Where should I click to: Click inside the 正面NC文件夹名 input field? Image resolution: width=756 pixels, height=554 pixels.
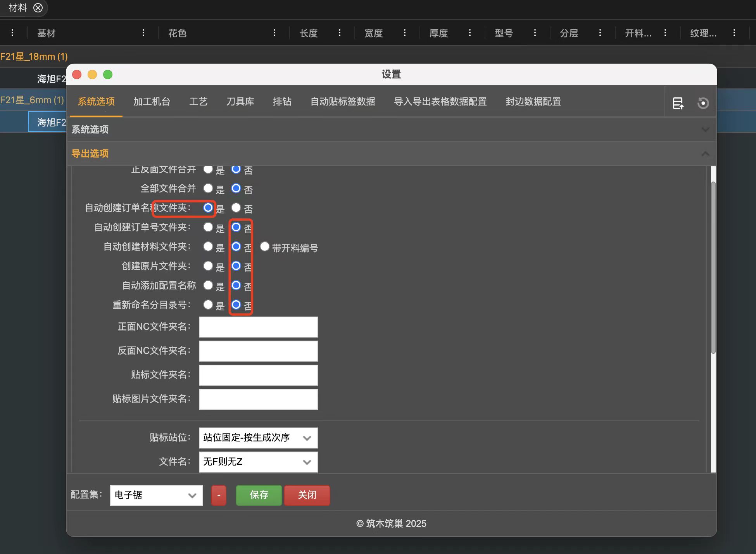tap(258, 327)
